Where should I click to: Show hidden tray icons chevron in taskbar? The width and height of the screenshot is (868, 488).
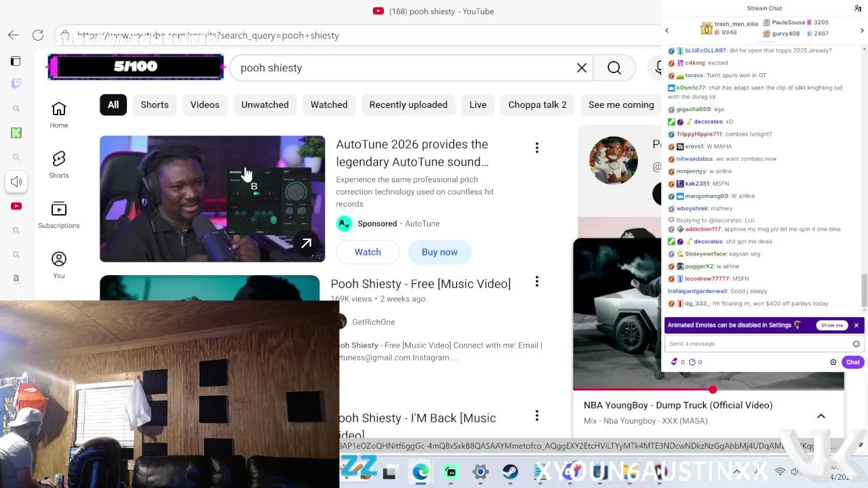click(x=737, y=472)
